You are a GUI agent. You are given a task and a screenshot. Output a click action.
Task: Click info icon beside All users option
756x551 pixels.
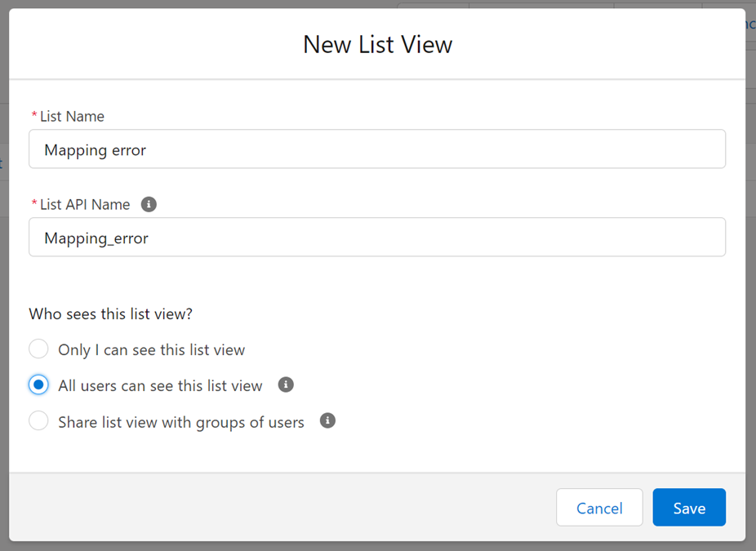click(286, 384)
